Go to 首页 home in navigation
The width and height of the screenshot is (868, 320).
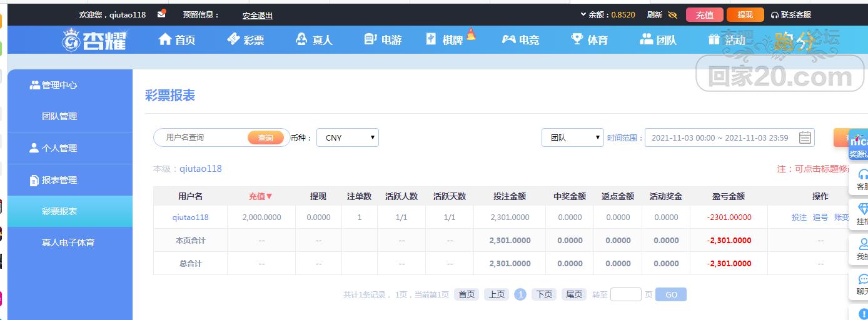click(177, 39)
